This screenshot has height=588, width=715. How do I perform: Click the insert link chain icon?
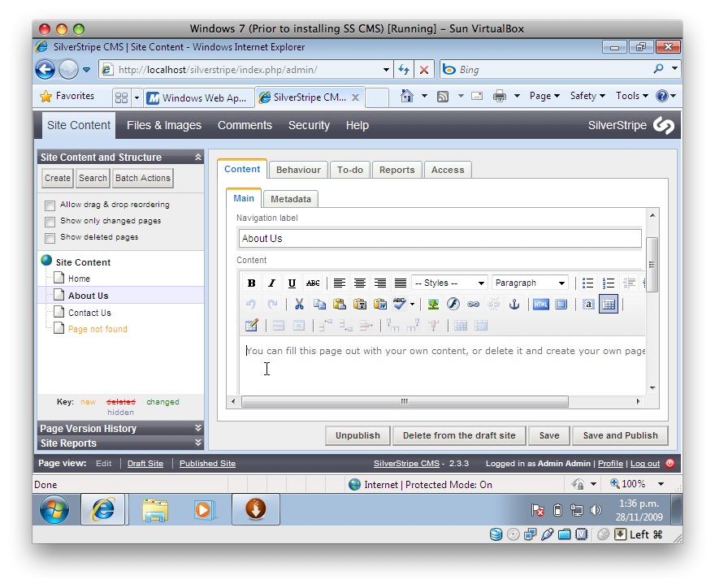tap(473, 305)
